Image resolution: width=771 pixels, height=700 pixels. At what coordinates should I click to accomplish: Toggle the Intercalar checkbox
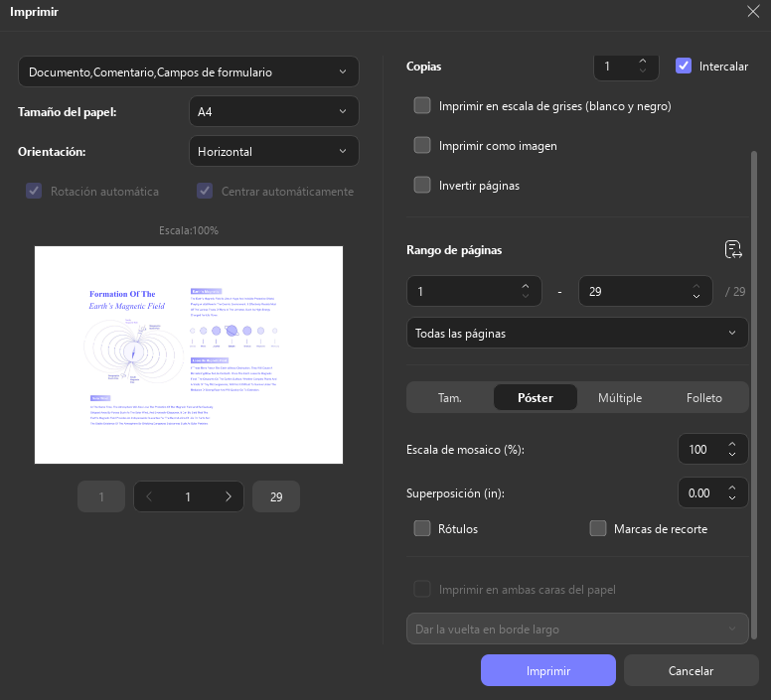[684, 66]
